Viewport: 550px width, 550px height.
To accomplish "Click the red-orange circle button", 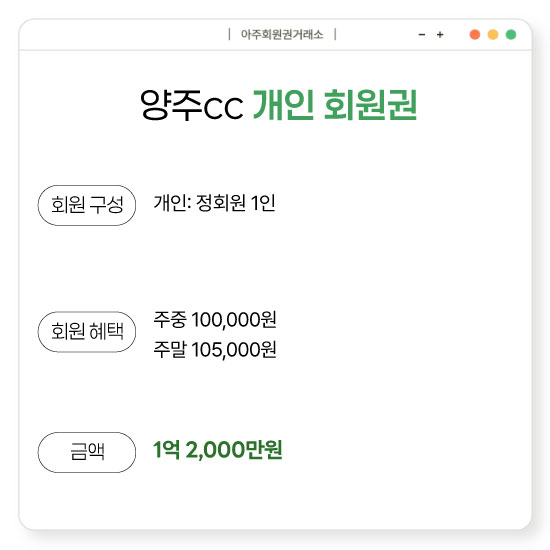I will [x=475, y=35].
